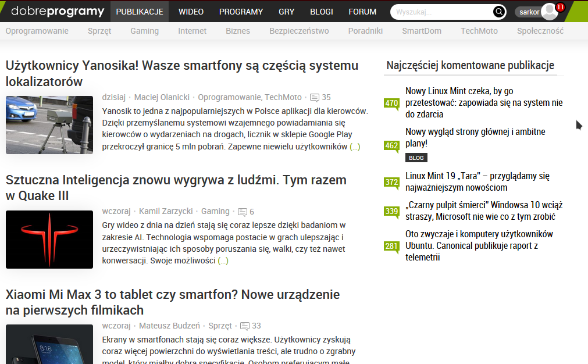Enable the SmartDom category filter
This screenshot has width=588, height=364.
tap(421, 31)
